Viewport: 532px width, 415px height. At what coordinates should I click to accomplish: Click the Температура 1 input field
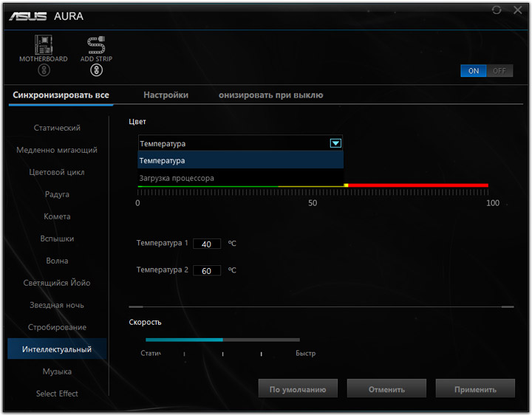point(207,244)
